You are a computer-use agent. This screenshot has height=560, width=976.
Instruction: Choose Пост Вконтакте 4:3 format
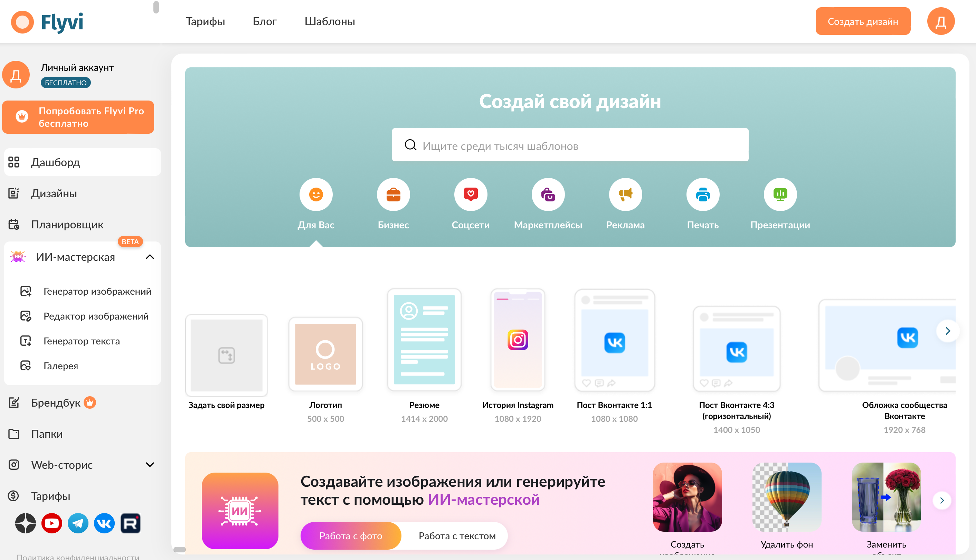pos(737,349)
